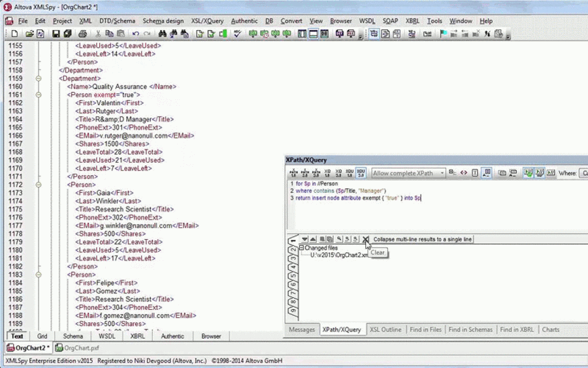Collapse the Person element at line 1161
Screen dimensions: 588x368
point(39,95)
